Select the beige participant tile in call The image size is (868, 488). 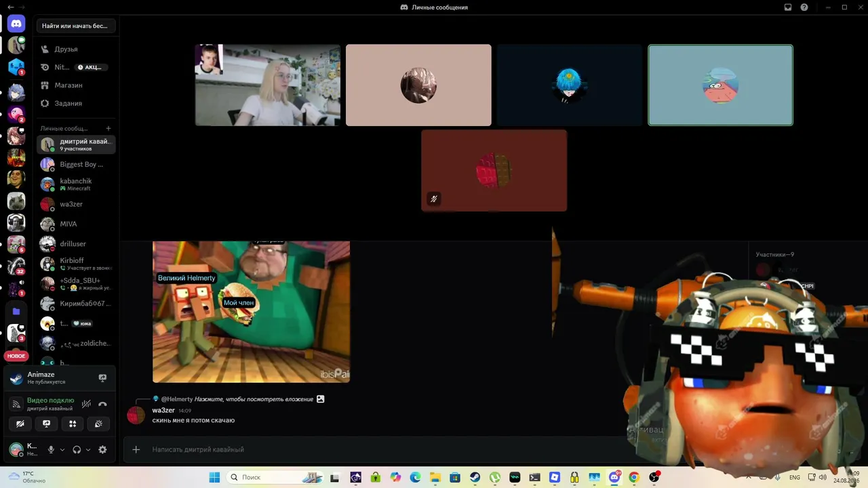(x=418, y=85)
